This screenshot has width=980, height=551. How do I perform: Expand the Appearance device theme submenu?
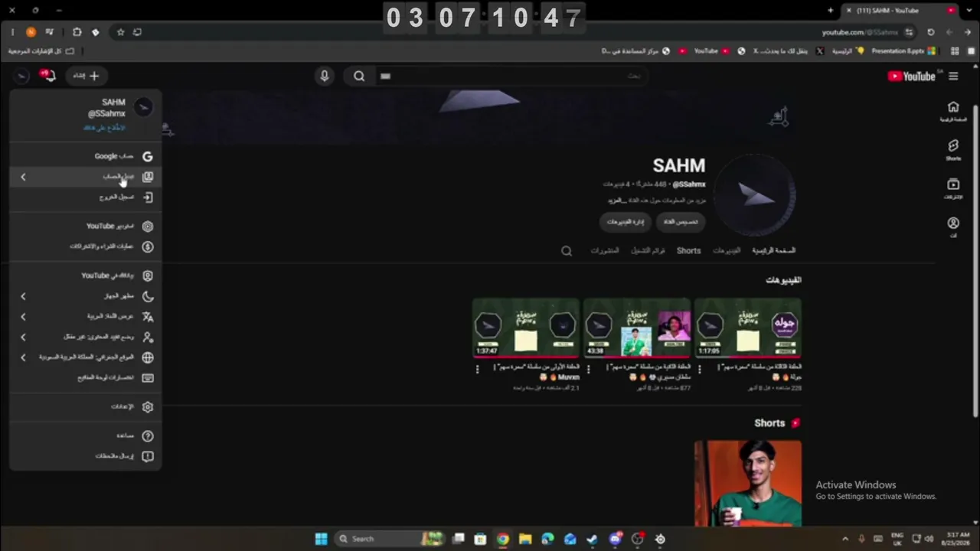click(86, 296)
